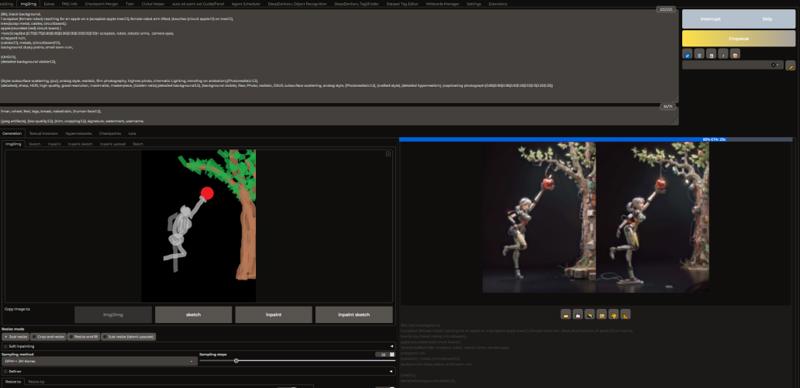The width and height of the screenshot is (800, 388).
Task: Expand the Soft inpainting section arrow
Action: tap(391, 346)
